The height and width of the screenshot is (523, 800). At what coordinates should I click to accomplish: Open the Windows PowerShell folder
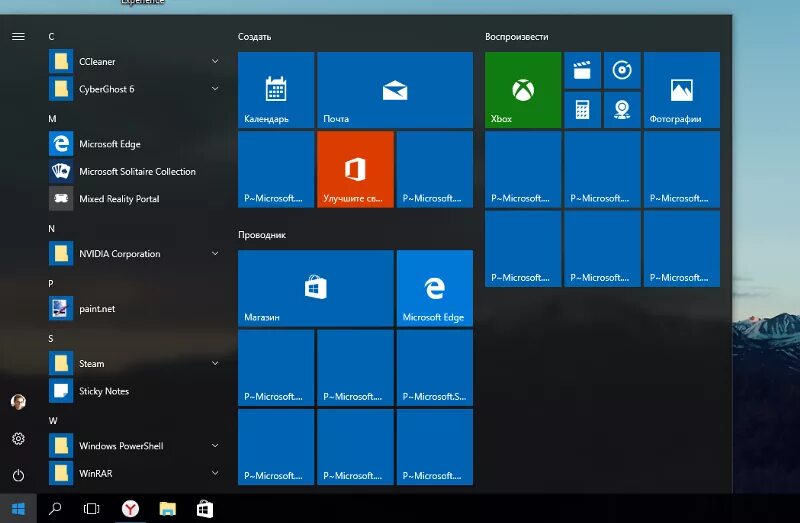135,446
